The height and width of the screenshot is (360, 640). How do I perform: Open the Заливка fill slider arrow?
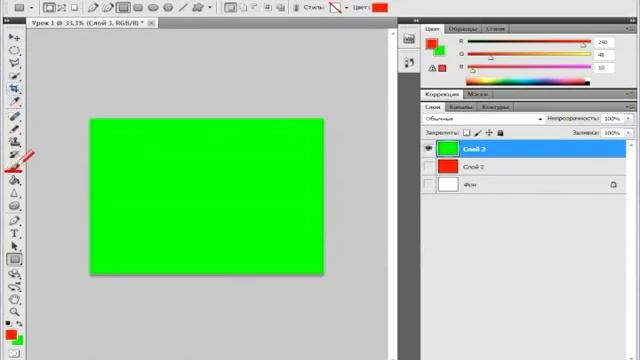tap(629, 133)
